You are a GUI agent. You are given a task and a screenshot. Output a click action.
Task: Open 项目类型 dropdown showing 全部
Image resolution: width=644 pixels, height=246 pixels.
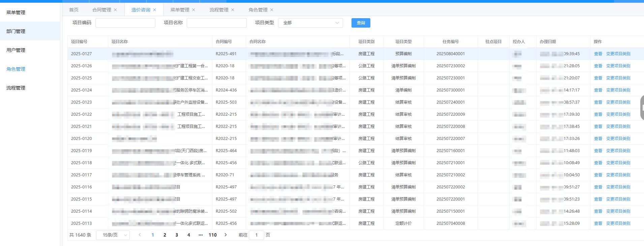click(310, 23)
